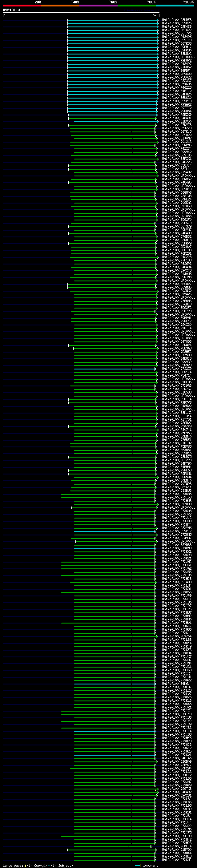
Task: Open UniRef100_P46225 entry
Action: click(176, 88)
